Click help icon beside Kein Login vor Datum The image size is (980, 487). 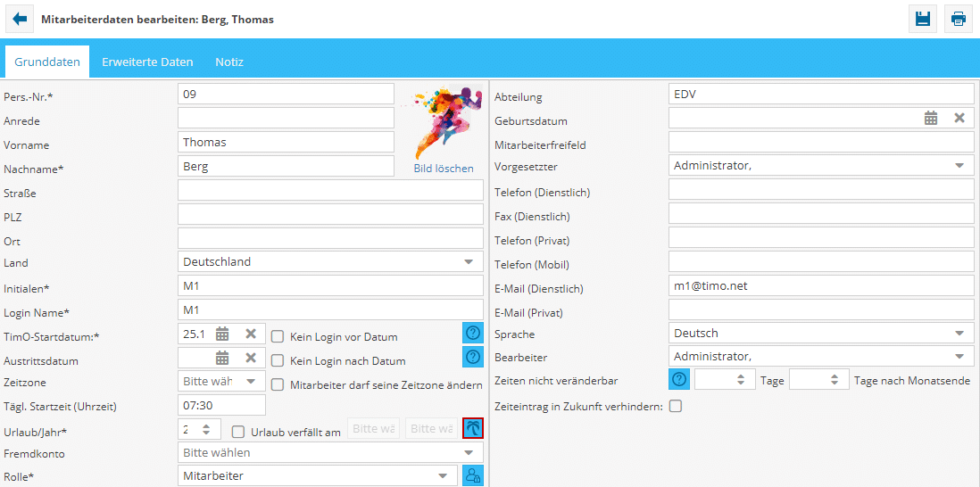click(473, 334)
